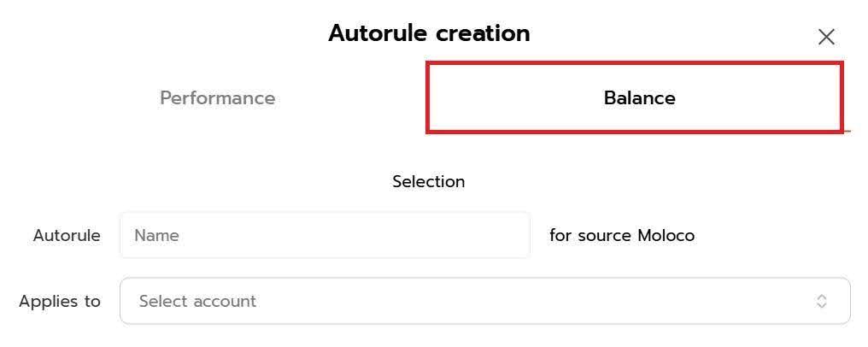868x347 pixels.
Task: Click the Autorule Name input field
Action: 325,235
